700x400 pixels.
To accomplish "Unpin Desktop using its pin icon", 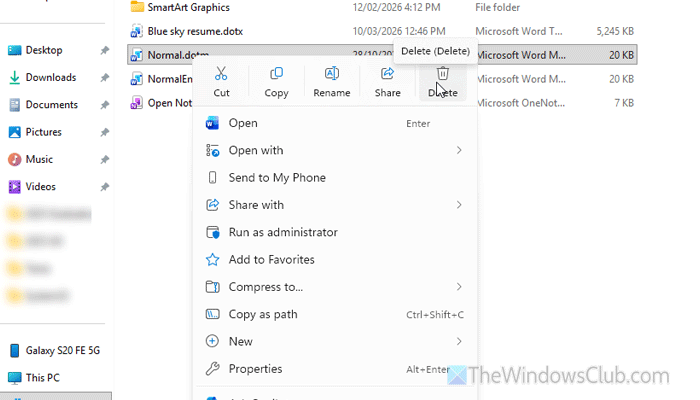I will point(104,50).
